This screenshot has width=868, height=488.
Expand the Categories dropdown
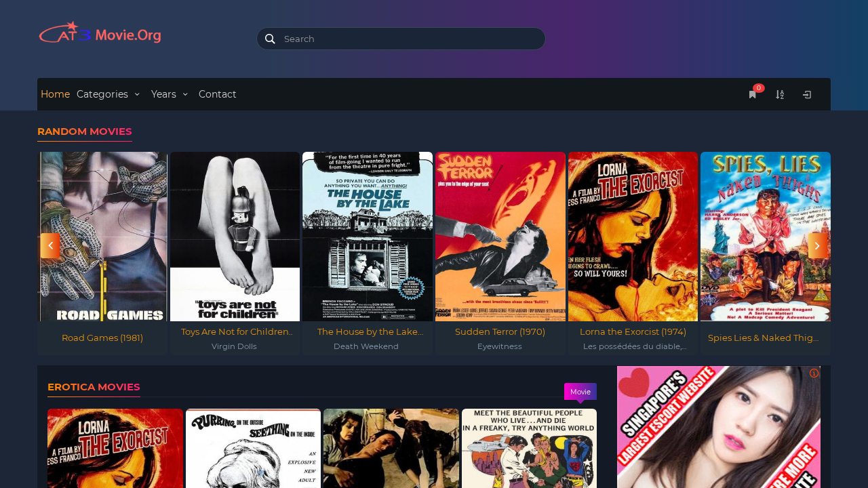coord(108,94)
